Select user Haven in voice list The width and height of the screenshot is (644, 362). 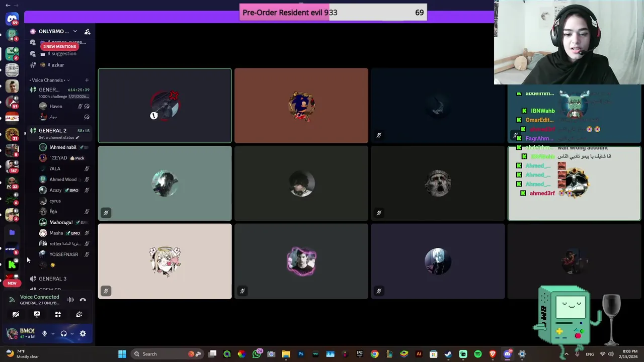tap(64, 106)
